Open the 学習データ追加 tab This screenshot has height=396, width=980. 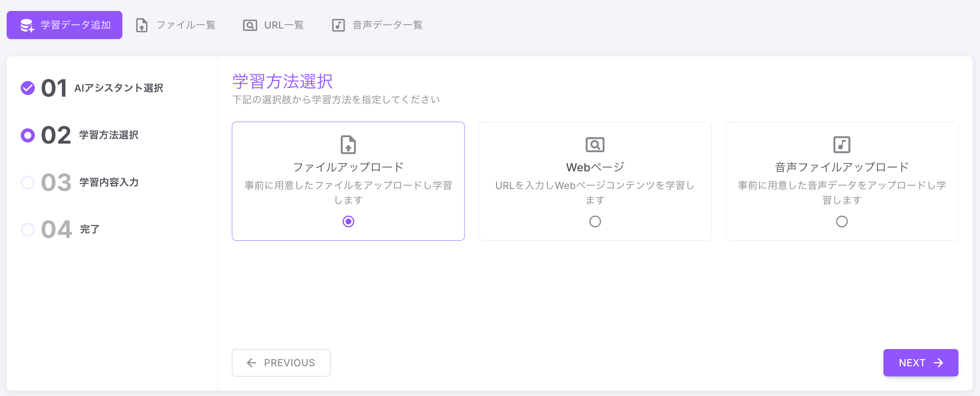point(65,25)
